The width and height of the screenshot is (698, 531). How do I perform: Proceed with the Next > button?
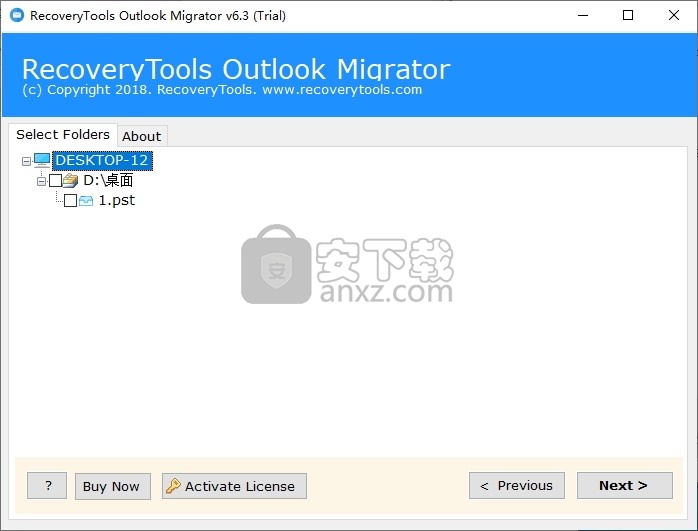[x=625, y=486]
